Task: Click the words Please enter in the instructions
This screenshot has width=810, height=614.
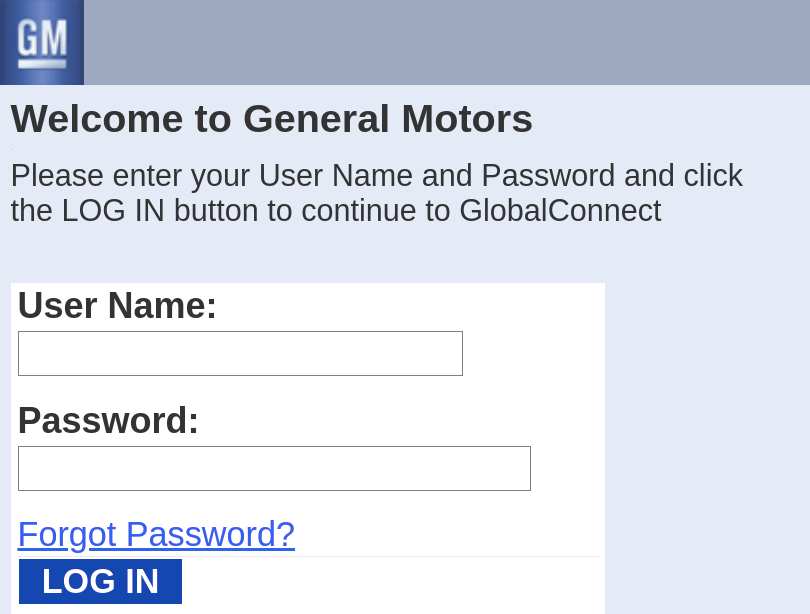Action: [96, 176]
